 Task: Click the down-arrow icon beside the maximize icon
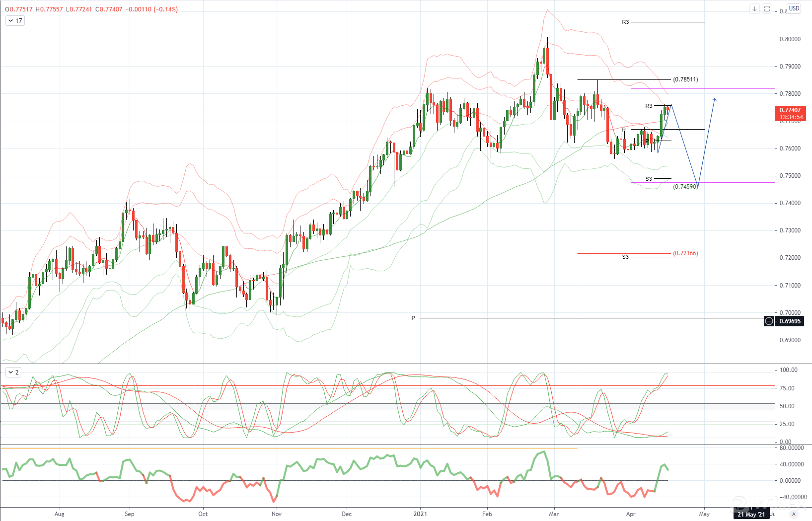754,9
